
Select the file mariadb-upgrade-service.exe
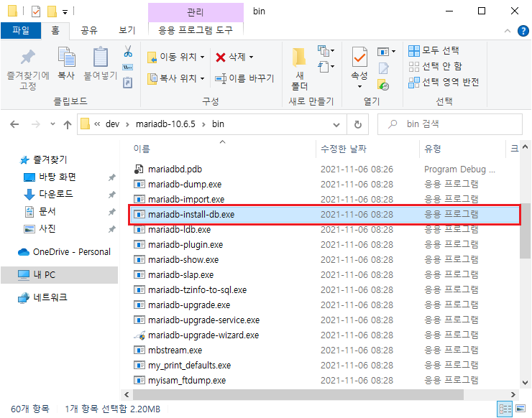point(204,320)
